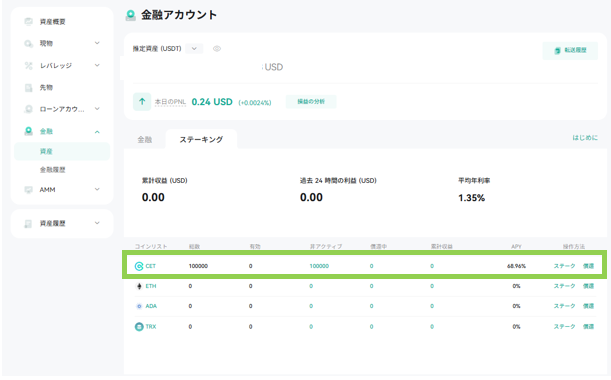
Task: Click the up-arrow icon beside 本日のPNL
Action: 142,102
